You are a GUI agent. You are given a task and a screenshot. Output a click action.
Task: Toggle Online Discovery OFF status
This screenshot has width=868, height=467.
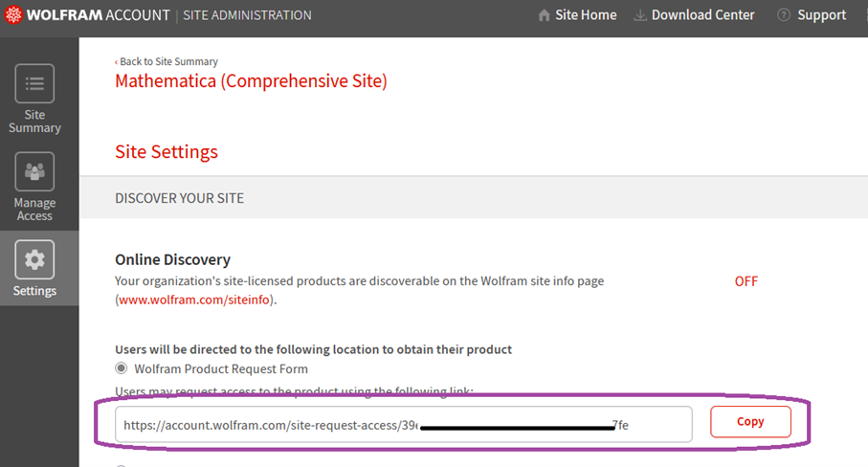tap(746, 281)
